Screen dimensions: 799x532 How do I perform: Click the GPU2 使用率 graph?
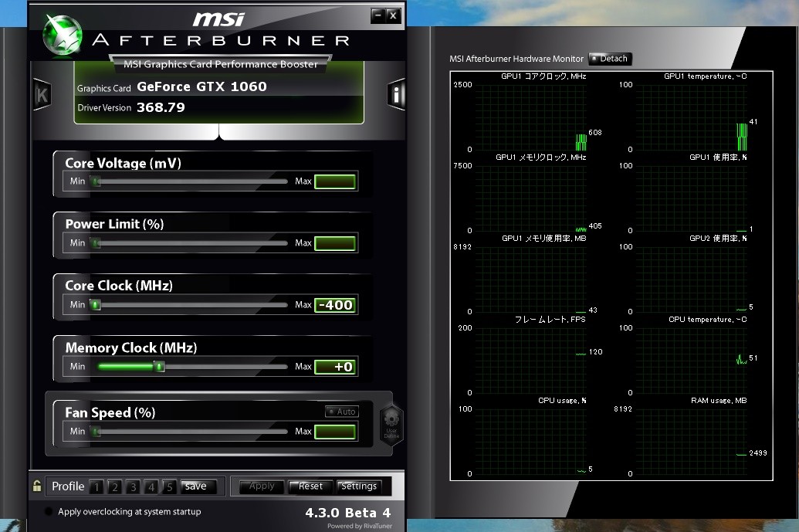click(x=692, y=280)
